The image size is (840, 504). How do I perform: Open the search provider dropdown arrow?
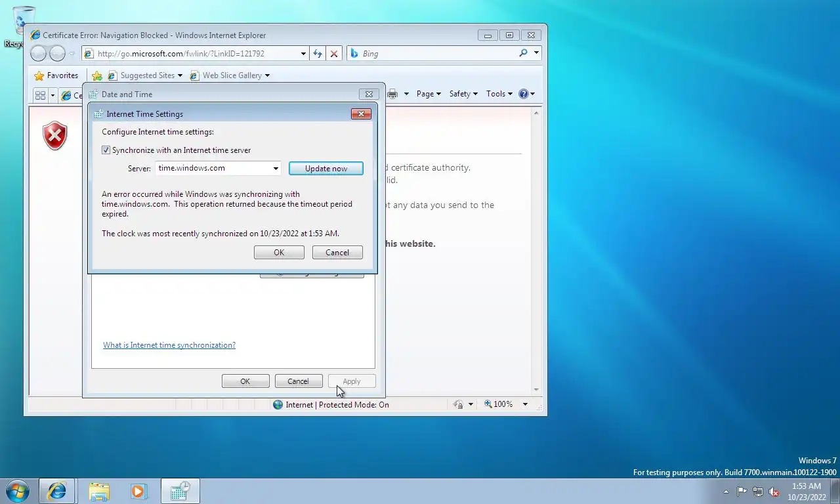pyautogui.click(x=536, y=53)
